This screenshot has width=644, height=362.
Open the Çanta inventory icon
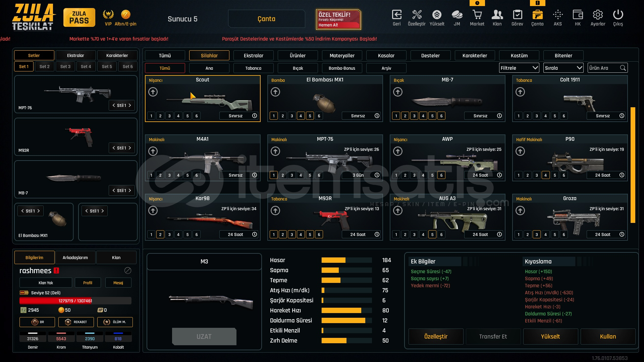click(x=537, y=15)
